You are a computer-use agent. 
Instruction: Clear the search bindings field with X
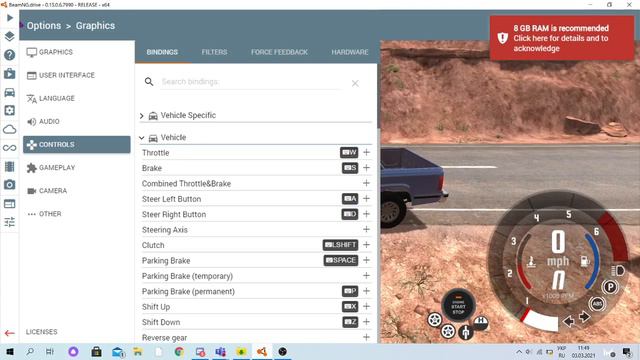pos(355,83)
